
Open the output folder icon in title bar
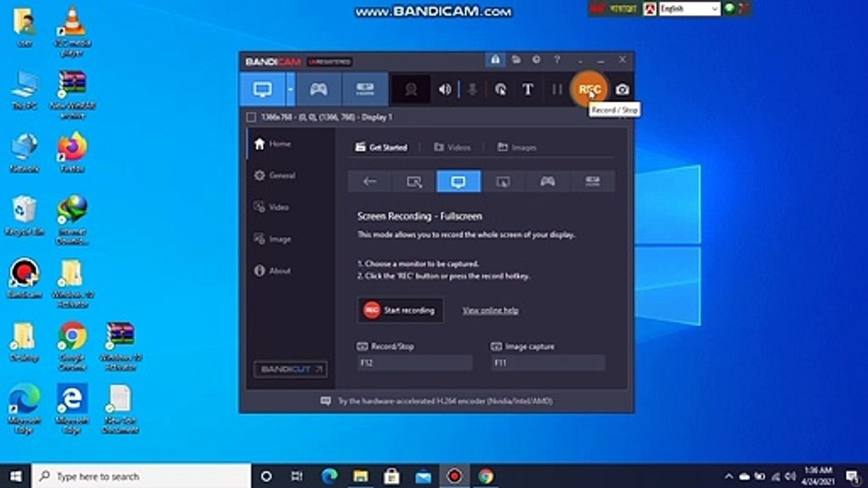click(x=516, y=60)
